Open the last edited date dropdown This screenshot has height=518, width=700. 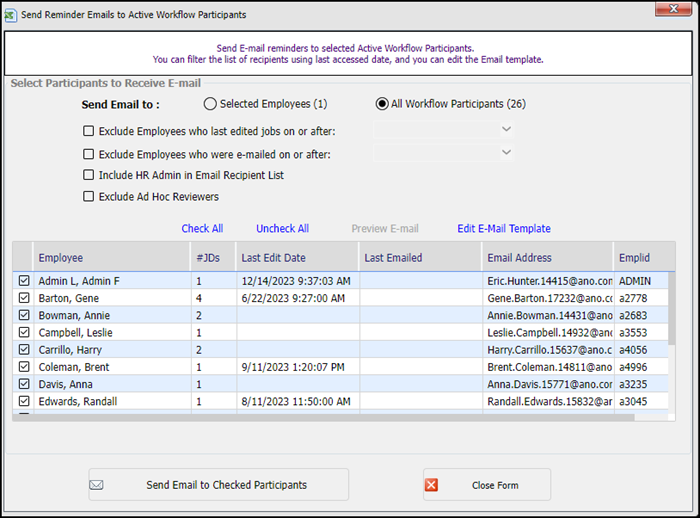[x=506, y=129]
